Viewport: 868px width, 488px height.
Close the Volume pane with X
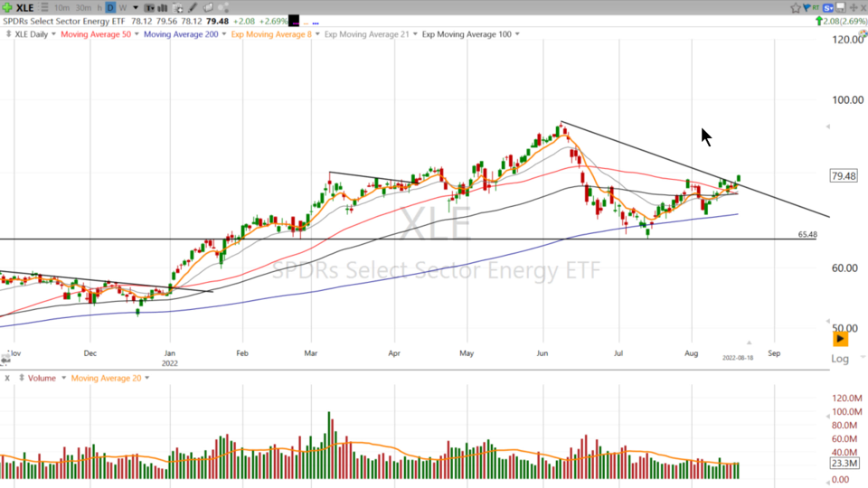(x=7, y=378)
